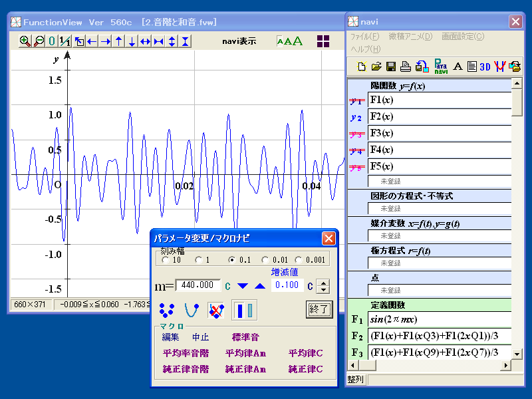Decrease m with blue down triangle
This screenshot has height=399, width=532.
click(243, 286)
